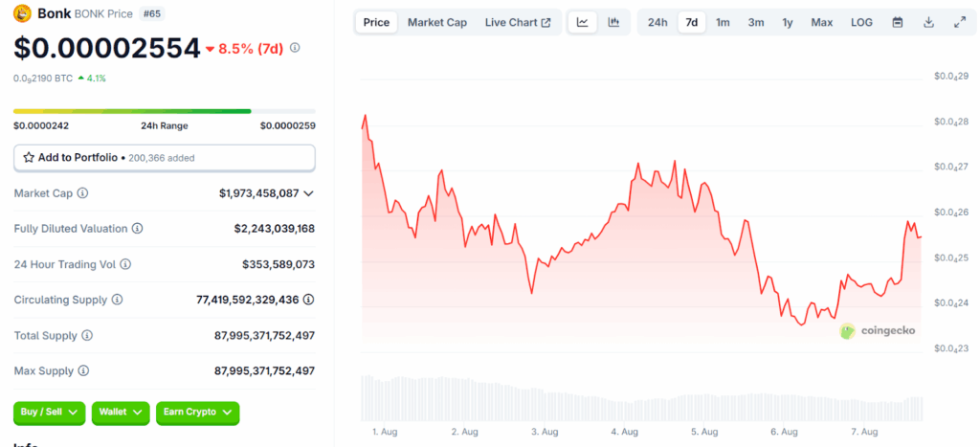
Task: Click the 24h Range progress bar
Action: tap(165, 111)
